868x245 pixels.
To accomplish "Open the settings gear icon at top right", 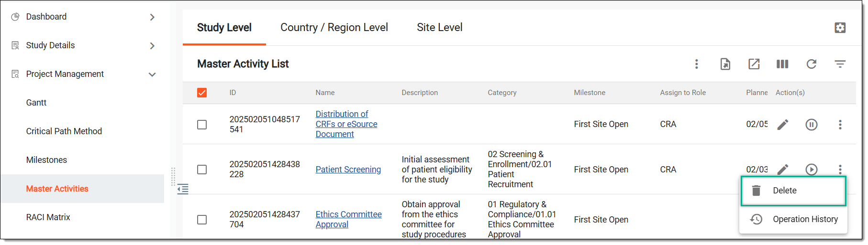I will tap(840, 28).
